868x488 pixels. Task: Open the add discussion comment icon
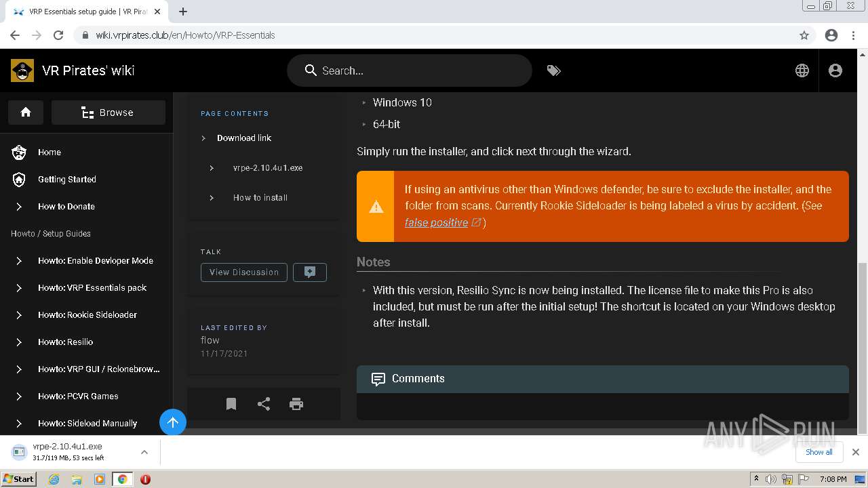coord(310,272)
